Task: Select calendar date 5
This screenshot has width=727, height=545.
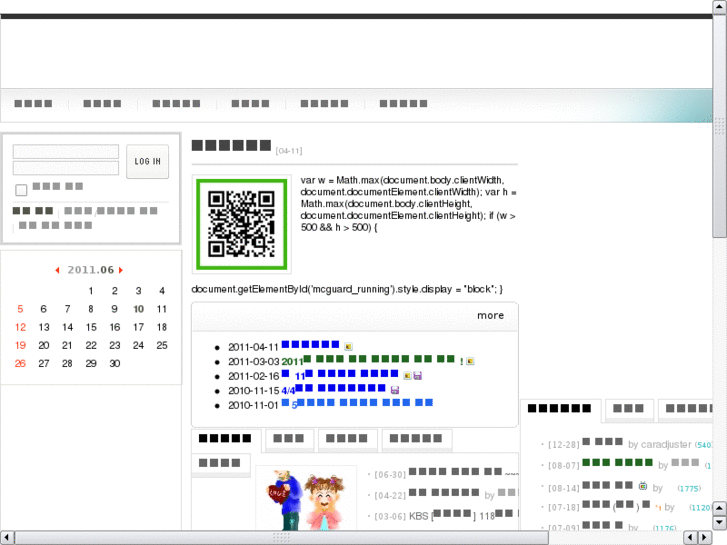Action: [20, 309]
